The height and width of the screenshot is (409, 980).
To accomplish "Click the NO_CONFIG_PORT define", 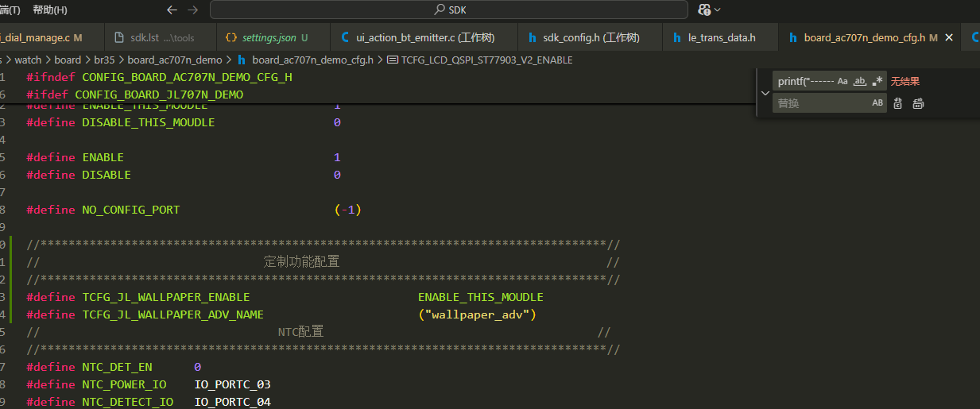I will [x=131, y=210].
